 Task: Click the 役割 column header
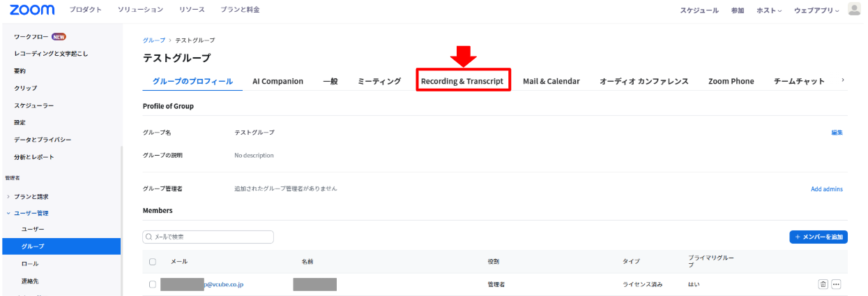tap(494, 261)
